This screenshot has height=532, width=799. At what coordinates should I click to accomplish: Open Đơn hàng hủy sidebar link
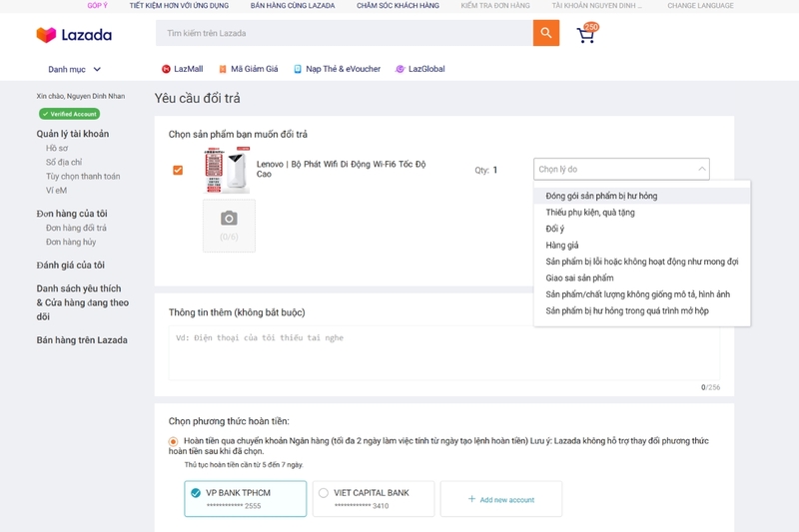pyautogui.click(x=71, y=243)
